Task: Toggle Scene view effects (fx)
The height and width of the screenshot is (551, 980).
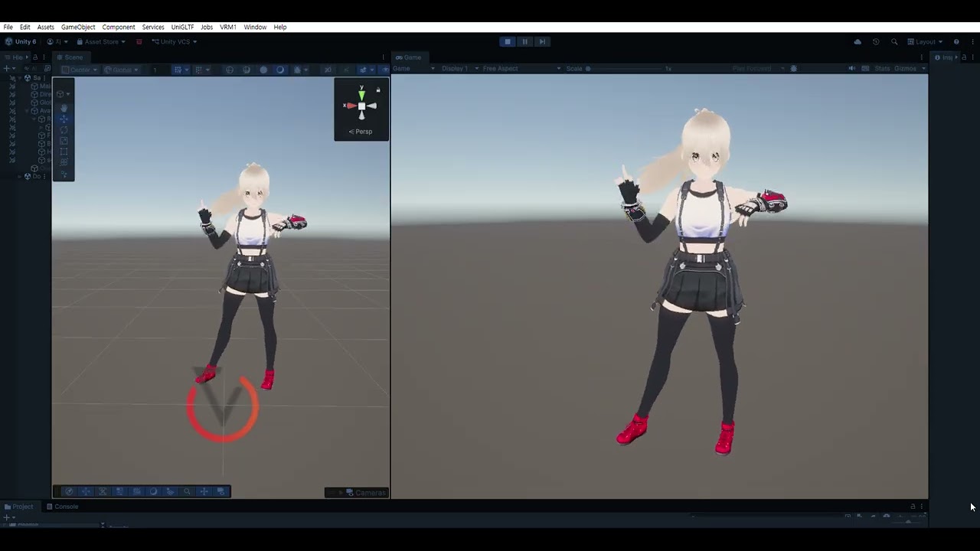Action: [x=365, y=70]
